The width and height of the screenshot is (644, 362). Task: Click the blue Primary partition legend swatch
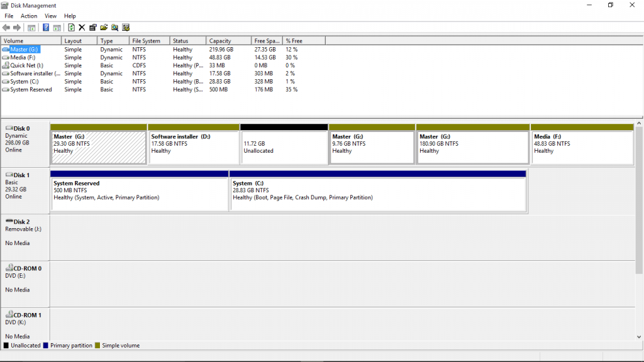45,346
